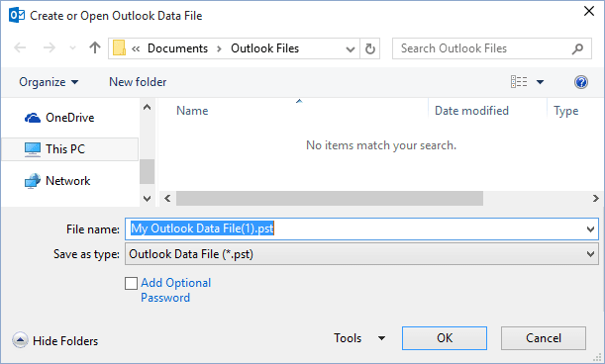The width and height of the screenshot is (605, 364).
Task: Click the horizontal scrollbar left arrow
Action: pyautogui.click(x=167, y=199)
